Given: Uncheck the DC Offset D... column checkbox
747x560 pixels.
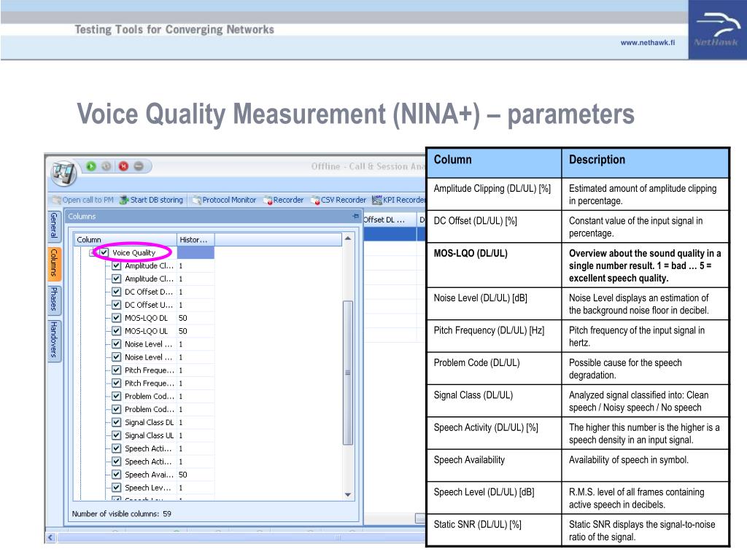Looking at the screenshot, I should (x=116, y=292).
